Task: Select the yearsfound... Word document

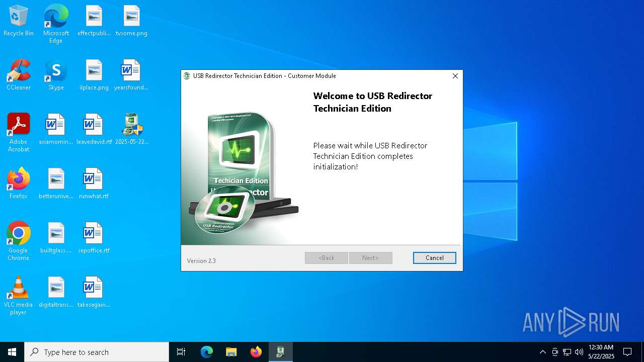Action: pyautogui.click(x=131, y=75)
